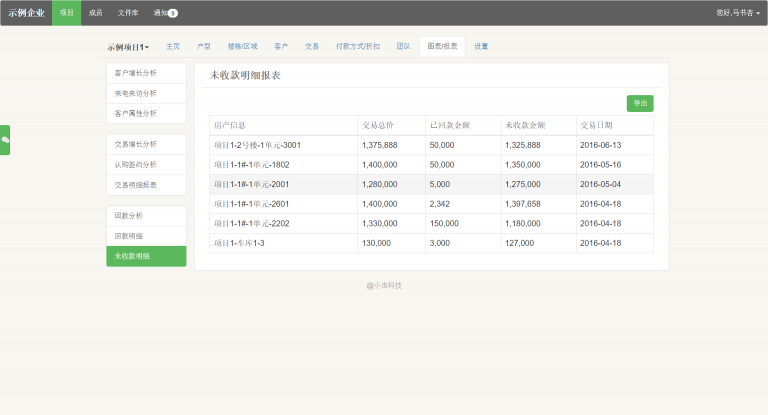Image resolution: width=768 pixels, height=415 pixels.
Task: Click the 未收款金额 column header
Action: pyautogui.click(x=525, y=125)
